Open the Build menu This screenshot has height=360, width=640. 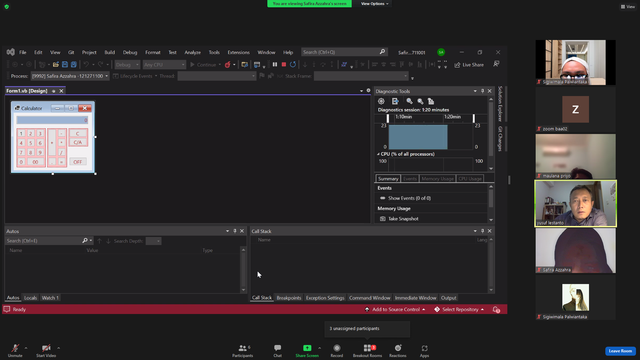109,52
